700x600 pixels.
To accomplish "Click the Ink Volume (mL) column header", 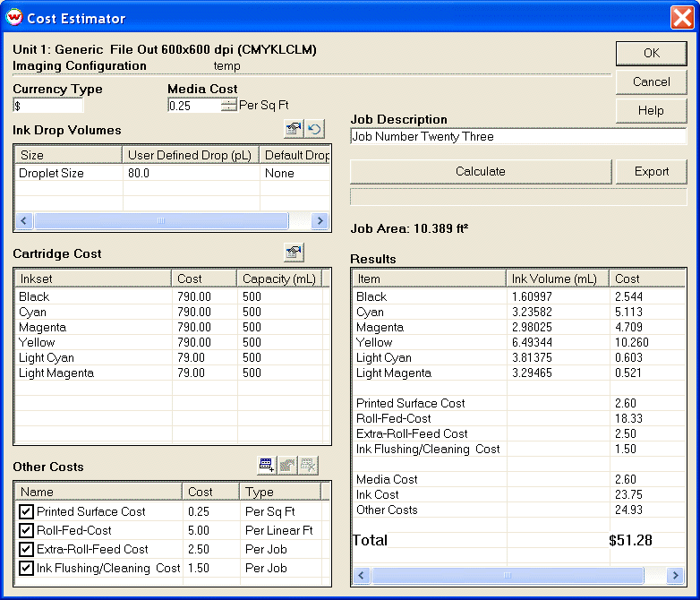I will point(557,279).
